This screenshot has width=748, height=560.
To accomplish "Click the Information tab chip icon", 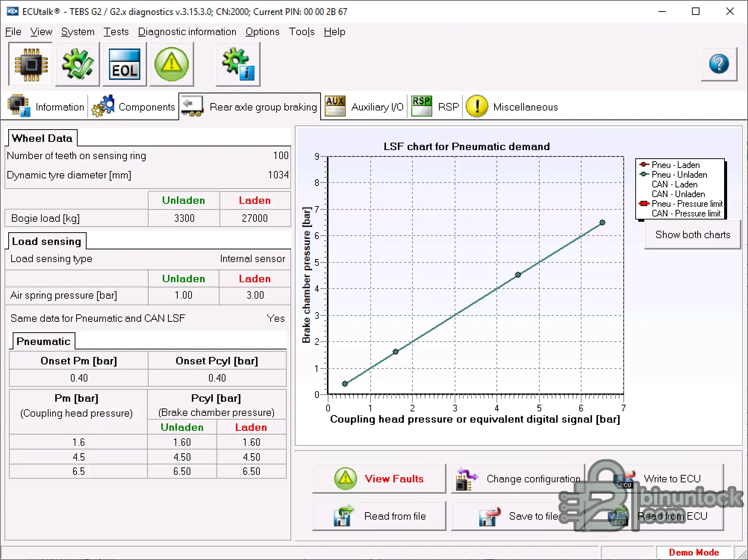I will (19, 106).
